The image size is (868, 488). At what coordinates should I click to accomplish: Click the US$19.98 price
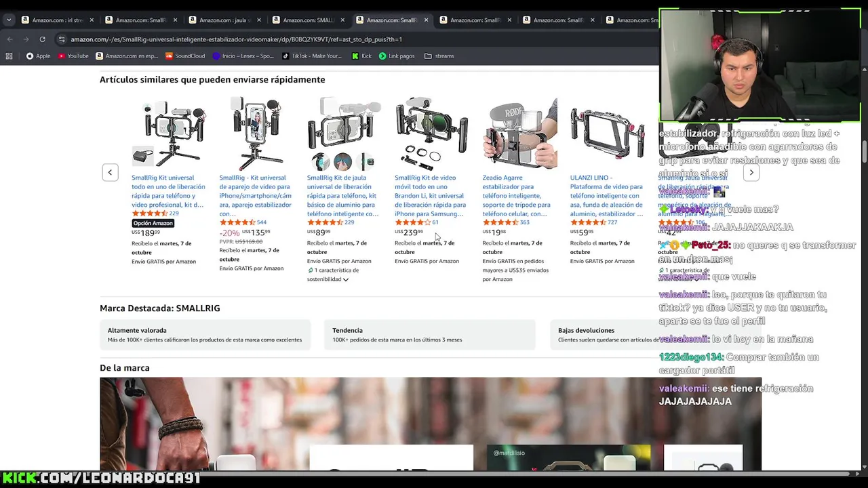(x=494, y=232)
